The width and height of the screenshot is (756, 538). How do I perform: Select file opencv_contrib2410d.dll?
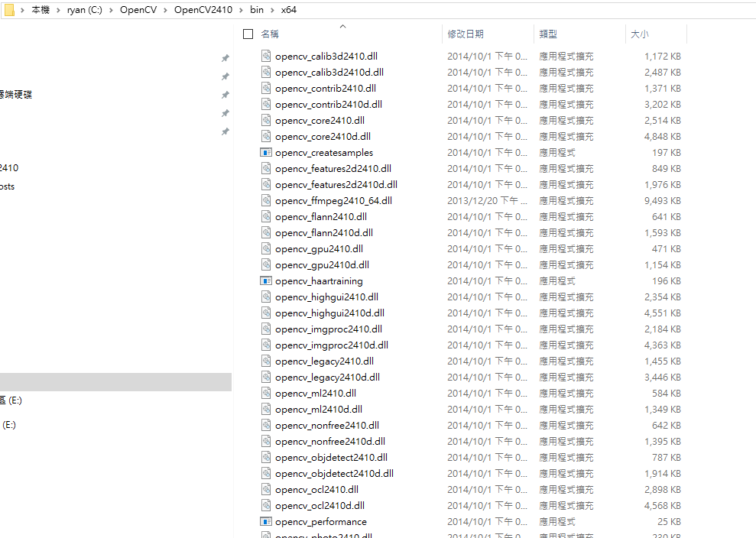[x=329, y=104]
